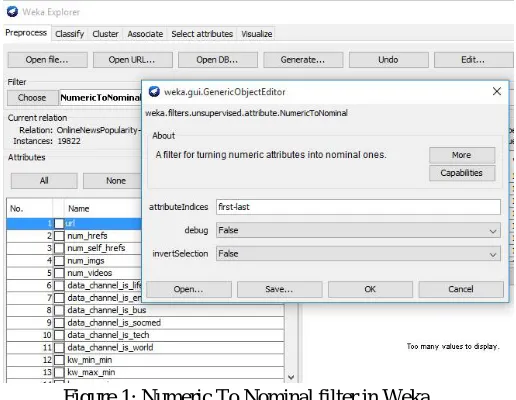Viewport: 516px width, 400px height.
Task: Check the num_hrefs attribute checkbox
Action: pyautogui.click(x=59, y=236)
